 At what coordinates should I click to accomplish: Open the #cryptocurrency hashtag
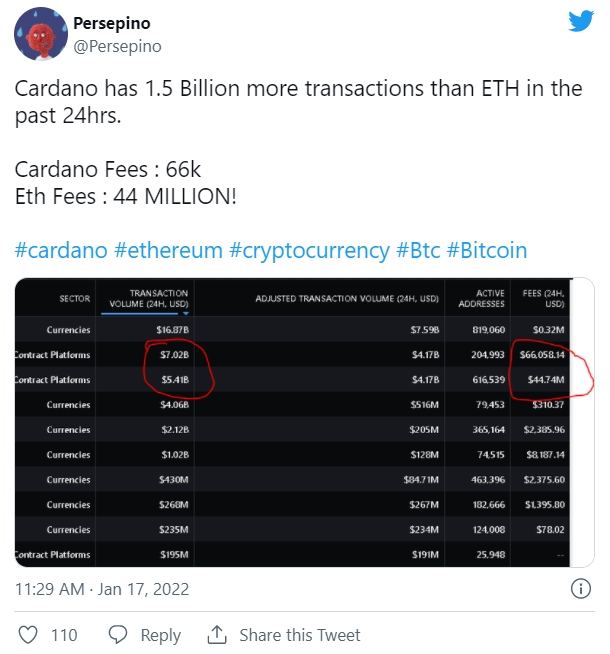[x=309, y=251]
